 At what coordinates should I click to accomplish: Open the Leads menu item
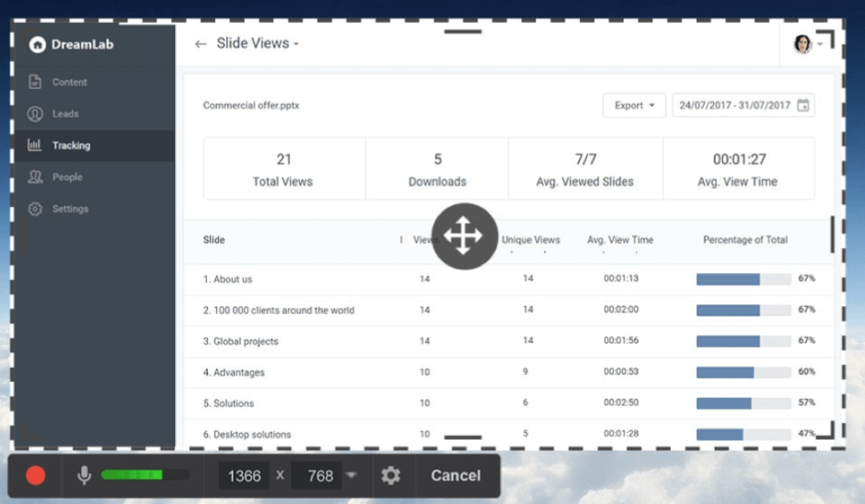pyautogui.click(x=95, y=114)
